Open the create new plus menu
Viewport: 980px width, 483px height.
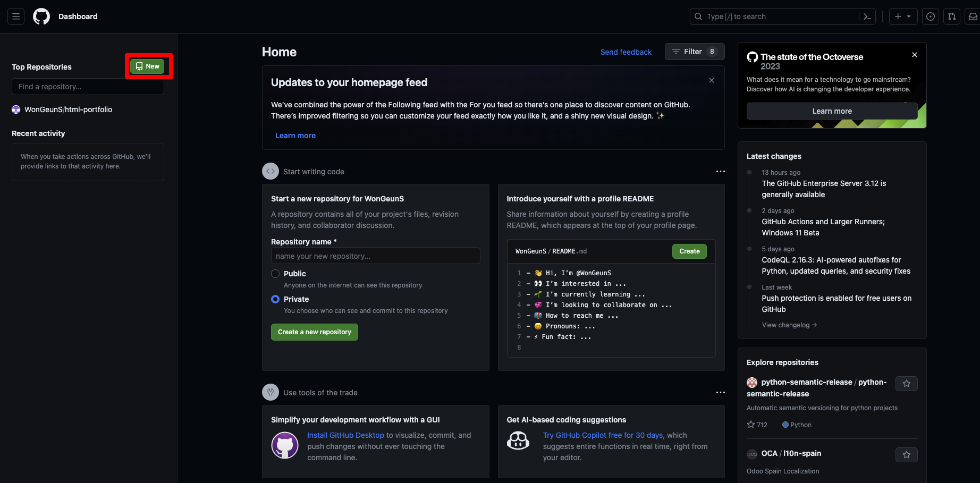pos(902,16)
